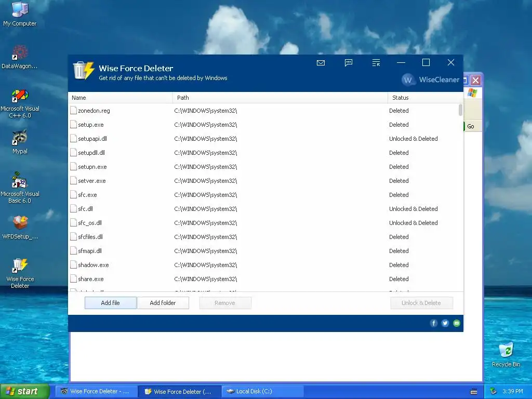This screenshot has width=532, height=399.
Task: Open Microsoft Visual Basic 6.0 desktop icon
Action: [20, 188]
